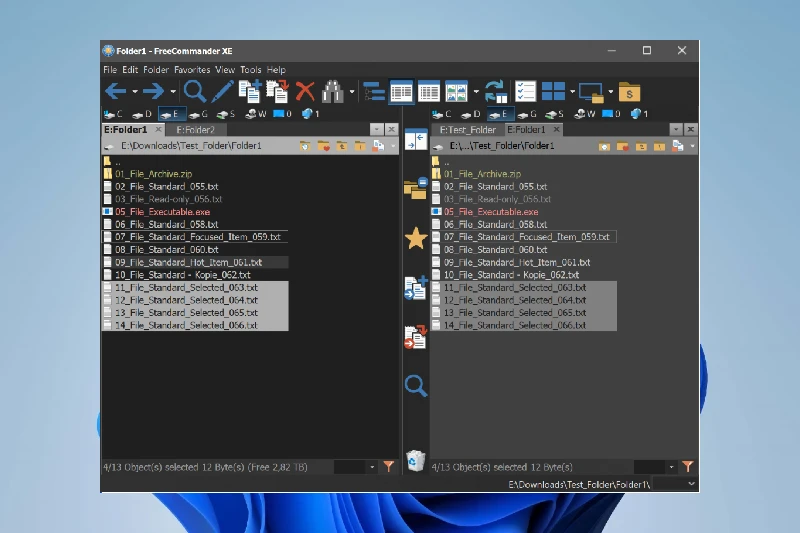This screenshot has height=533, width=800.
Task: Click the copy documents icon in the middle bar
Action: (416, 288)
